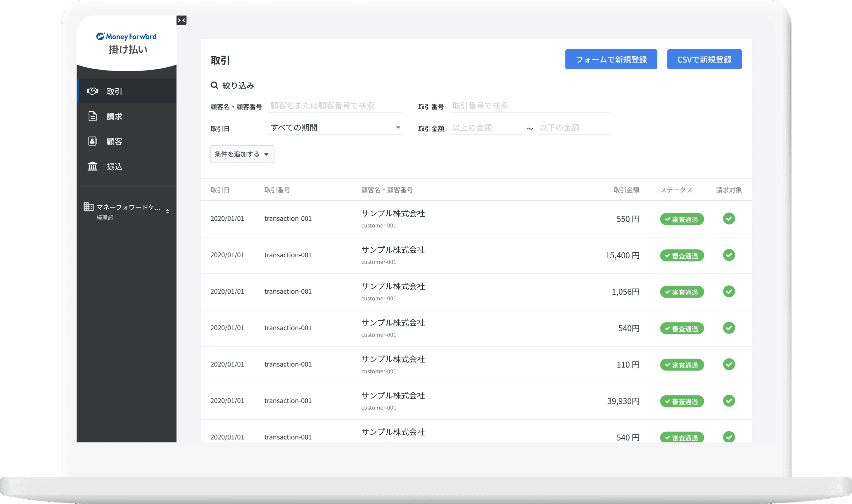Focus the 取引番号で検索 input field
This screenshot has height=504, width=852.
click(529, 106)
